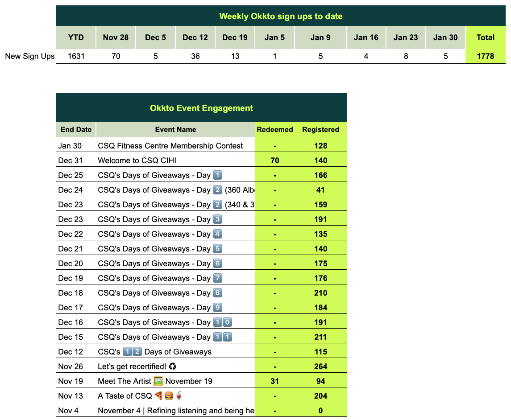Click the number 3 keycap emoji
The height and width of the screenshot is (420, 511).
[x=217, y=219]
